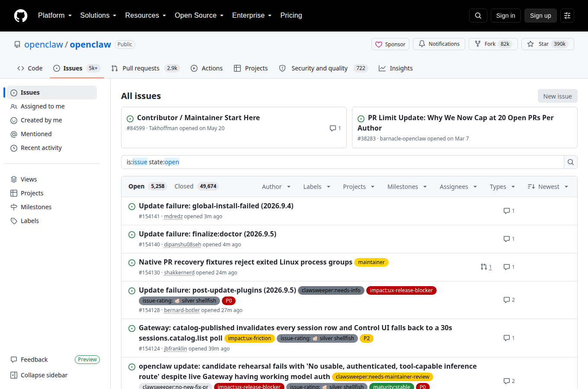Show Open issues 5,258

tap(147, 186)
